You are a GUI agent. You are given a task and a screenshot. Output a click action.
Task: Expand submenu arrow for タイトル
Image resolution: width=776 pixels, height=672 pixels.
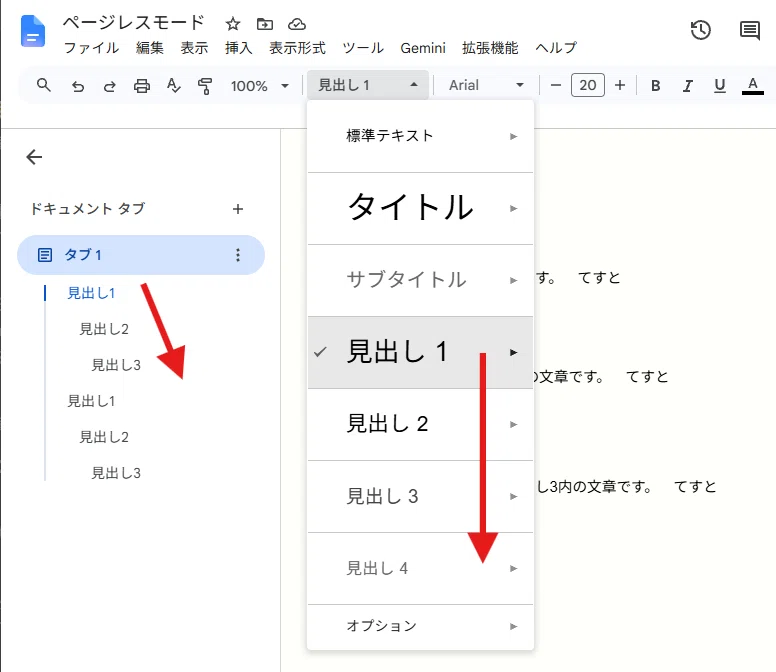pyautogui.click(x=513, y=208)
